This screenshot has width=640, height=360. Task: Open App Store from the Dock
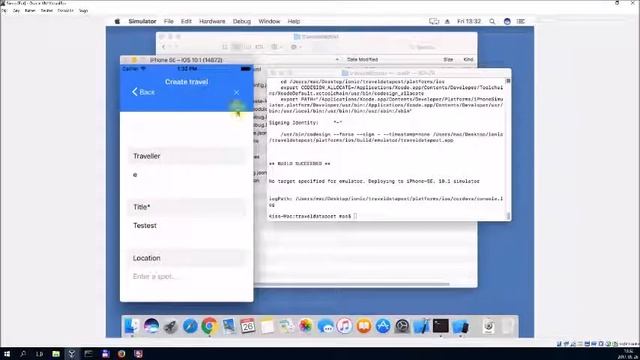tap(383, 326)
